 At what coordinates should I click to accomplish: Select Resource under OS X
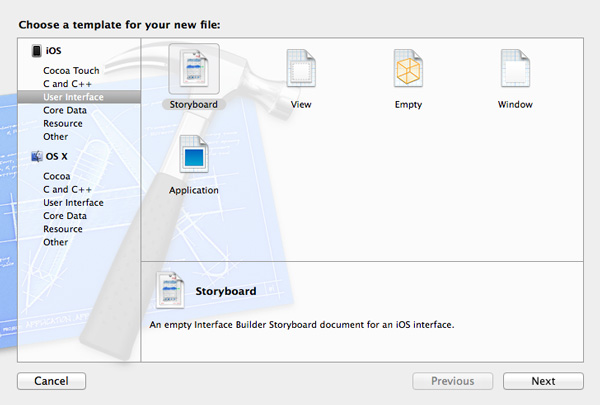63,229
